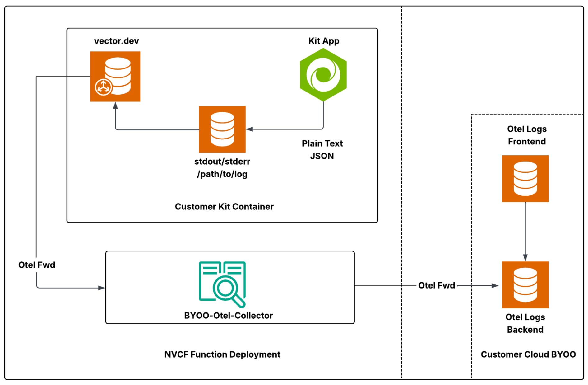This screenshot has height=385, width=588.
Task: Click the arrowhead pointing into stdout/stderr icon
Action: click(x=249, y=129)
